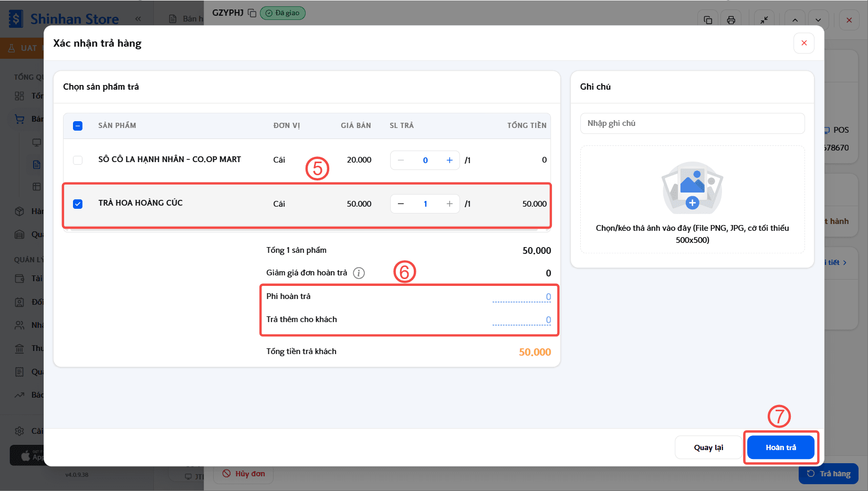Open the Báo cáo chart icon in sidebar
The height and width of the screenshot is (491, 868).
tap(19, 395)
